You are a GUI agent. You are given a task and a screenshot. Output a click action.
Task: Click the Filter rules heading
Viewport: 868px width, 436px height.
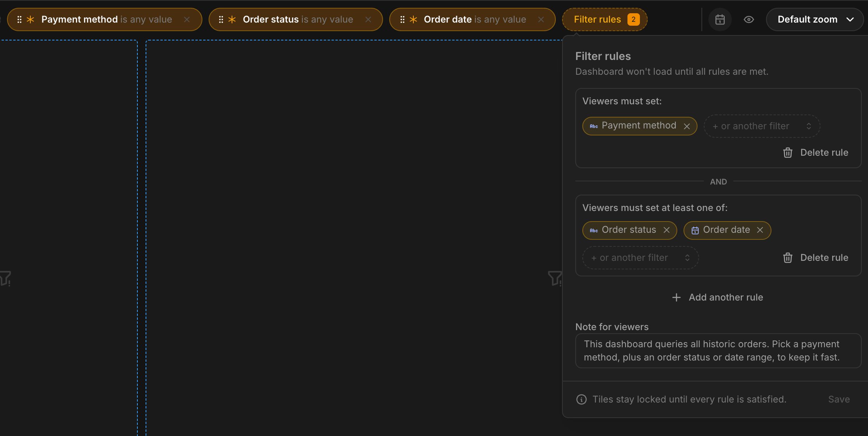coord(603,56)
